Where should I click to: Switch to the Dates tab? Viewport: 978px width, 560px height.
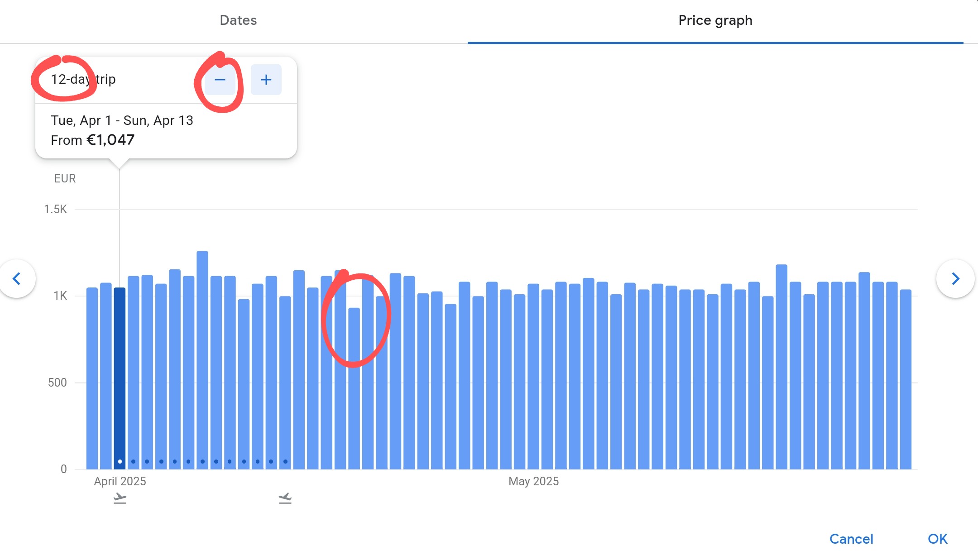click(238, 20)
